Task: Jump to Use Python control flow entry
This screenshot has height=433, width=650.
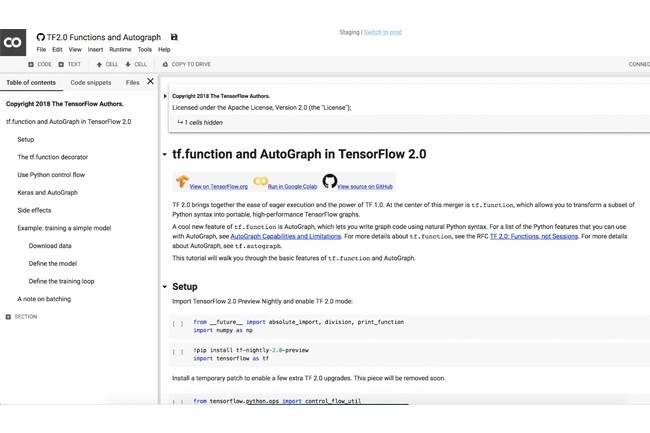Action: (51, 175)
